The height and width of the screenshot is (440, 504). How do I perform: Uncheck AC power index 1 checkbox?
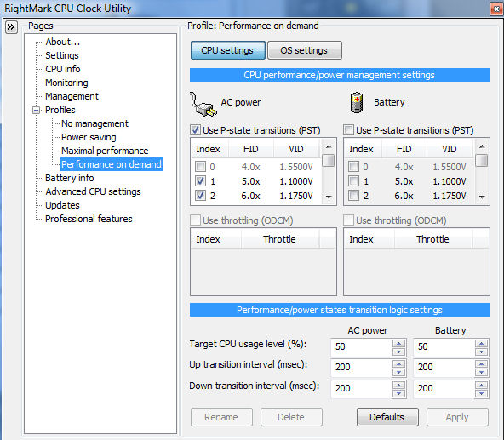200,181
